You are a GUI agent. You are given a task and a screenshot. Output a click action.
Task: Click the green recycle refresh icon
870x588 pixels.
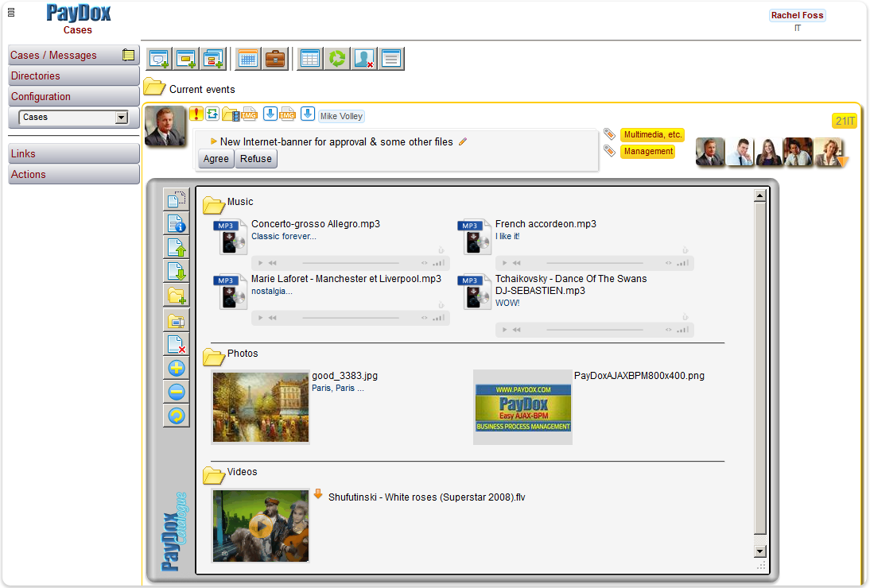coord(337,58)
